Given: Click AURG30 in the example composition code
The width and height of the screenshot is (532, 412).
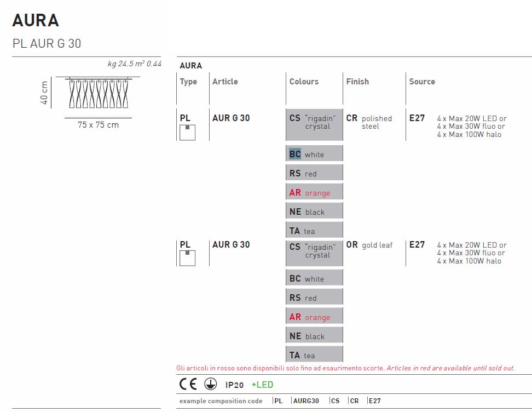Looking at the screenshot, I should [307, 401].
